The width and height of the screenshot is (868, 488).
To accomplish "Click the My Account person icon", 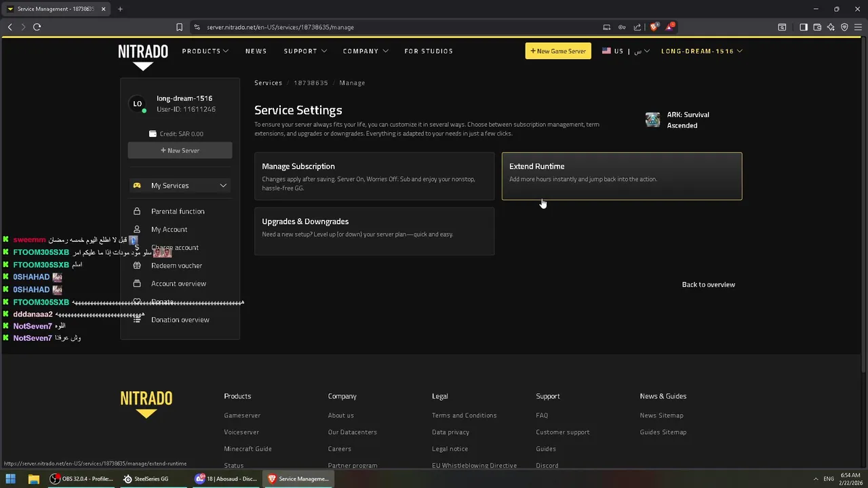I will [x=137, y=229].
